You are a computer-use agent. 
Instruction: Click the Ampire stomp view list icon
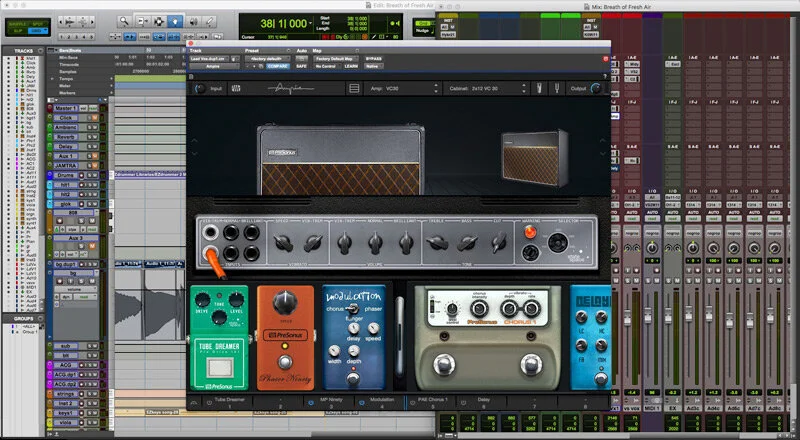[x=354, y=89]
